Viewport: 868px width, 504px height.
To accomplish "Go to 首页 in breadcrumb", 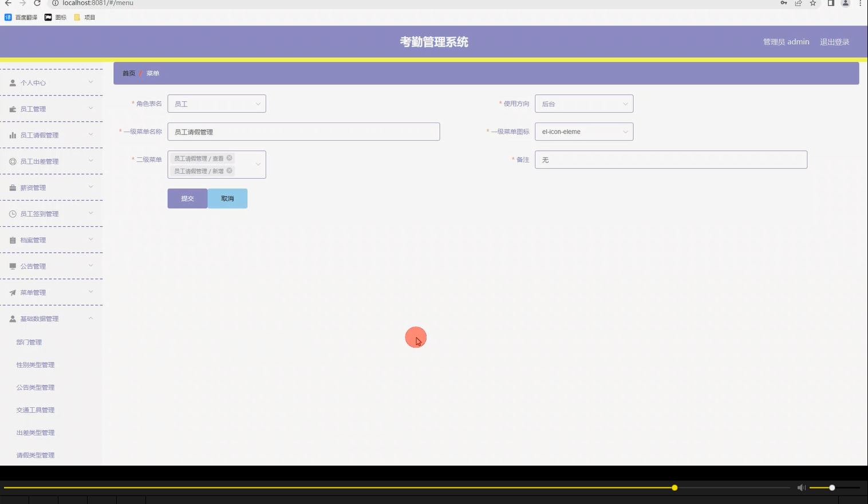I will point(129,73).
